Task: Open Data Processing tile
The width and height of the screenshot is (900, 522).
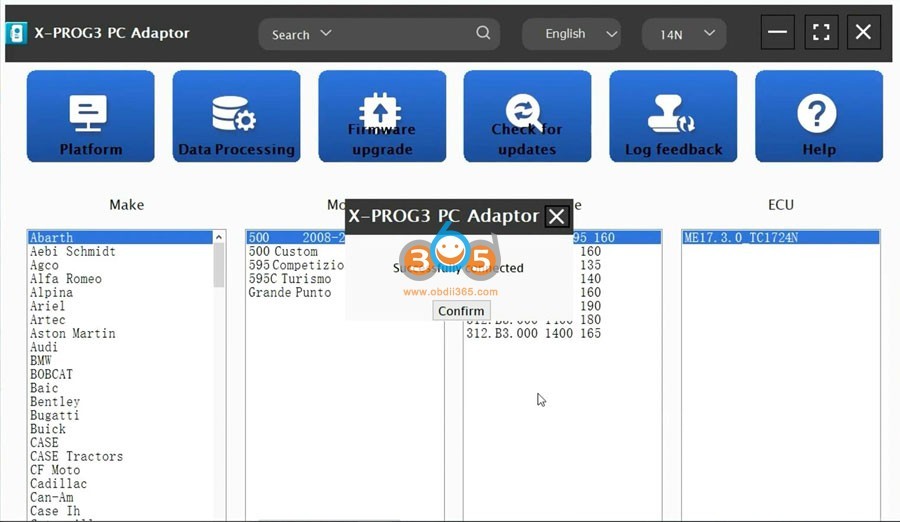Action: (x=236, y=116)
